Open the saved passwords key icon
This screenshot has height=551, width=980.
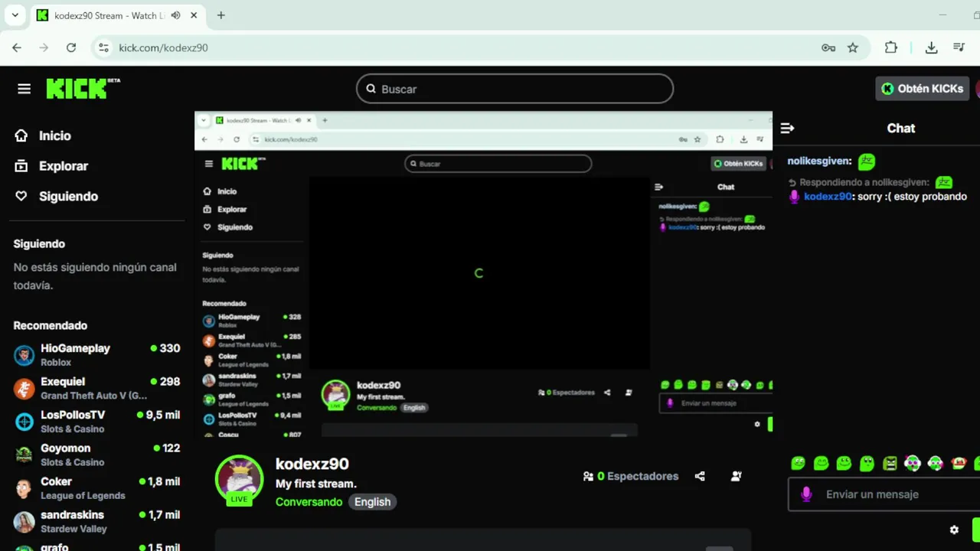coord(828,47)
